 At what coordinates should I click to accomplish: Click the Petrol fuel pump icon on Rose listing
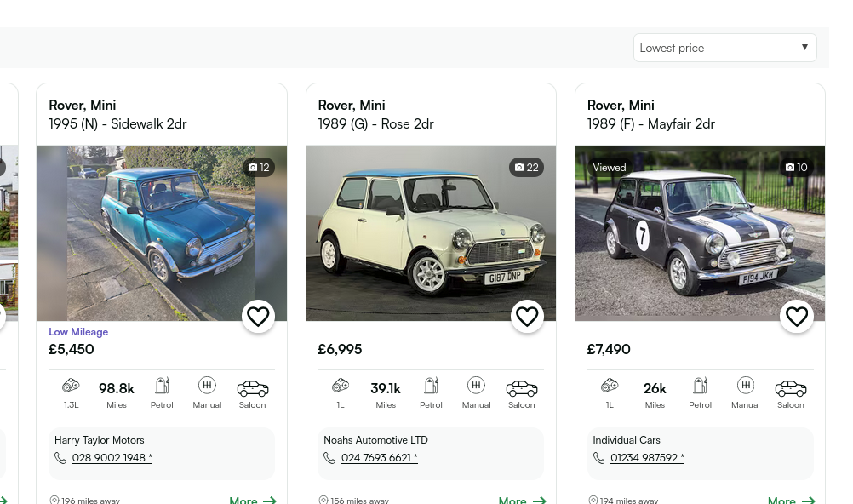(431, 386)
